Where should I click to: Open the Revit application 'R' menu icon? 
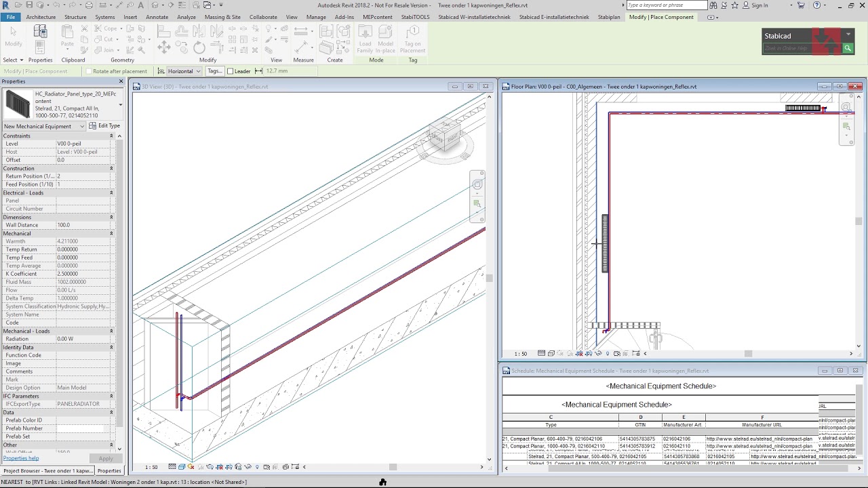tap(6, 5)
